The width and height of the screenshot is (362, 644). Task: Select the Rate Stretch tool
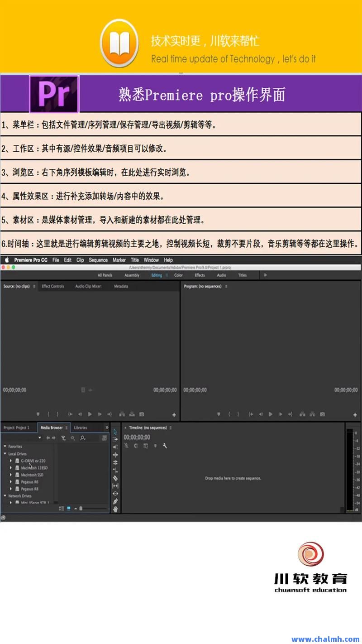click(115, 470)
